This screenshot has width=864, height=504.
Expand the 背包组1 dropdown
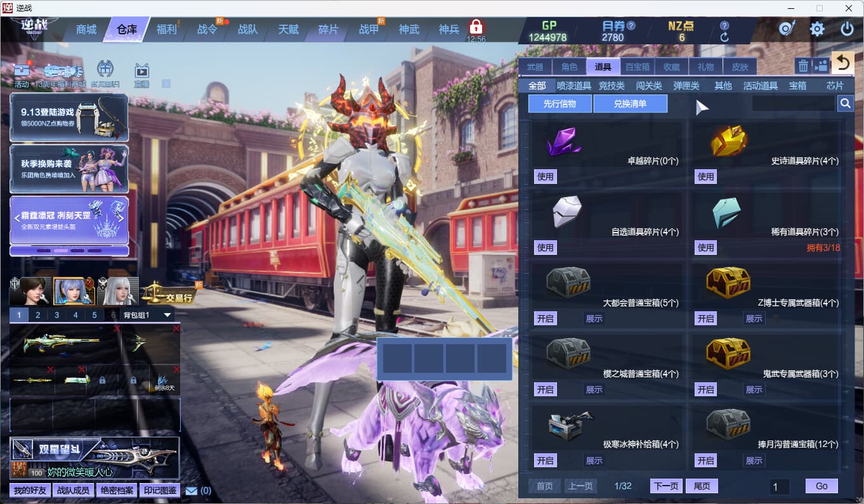[167, 315]
